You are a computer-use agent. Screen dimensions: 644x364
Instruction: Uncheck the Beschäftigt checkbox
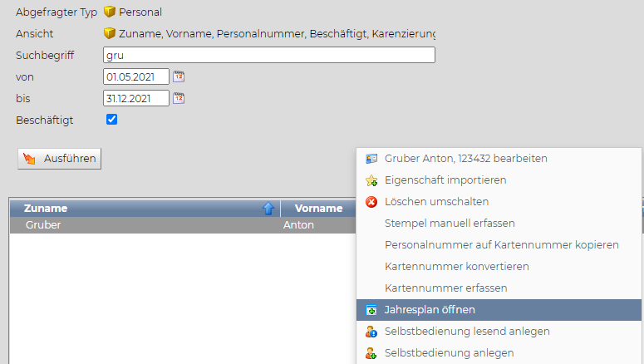click(112, 120)
